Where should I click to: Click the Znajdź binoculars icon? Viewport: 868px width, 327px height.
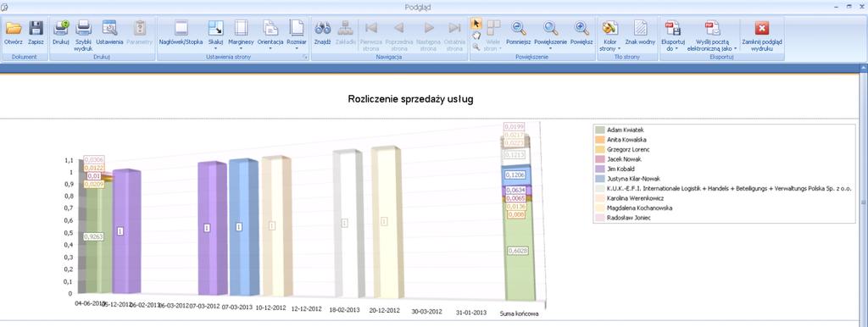pyautogui.click(x=323, y=33)
